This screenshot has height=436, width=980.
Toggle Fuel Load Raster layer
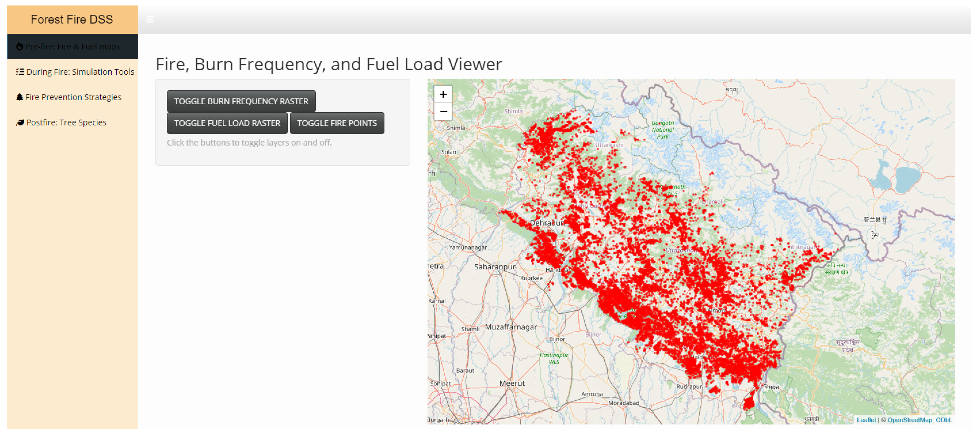227,123
